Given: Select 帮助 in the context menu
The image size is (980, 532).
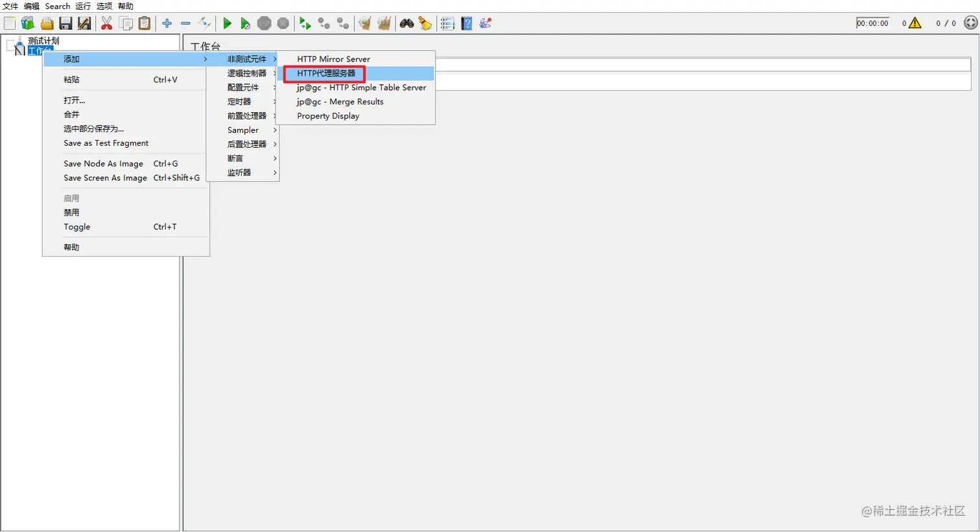Looking at the screenshot, I should 126,248.
